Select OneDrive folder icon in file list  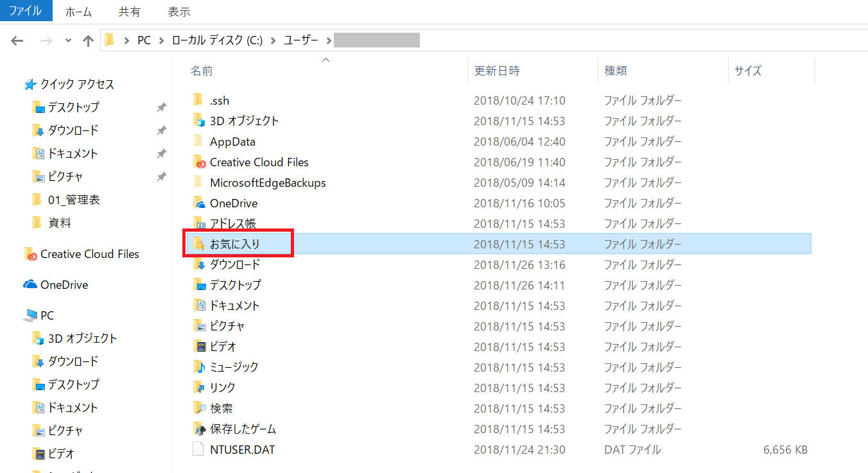[x=198, y=203]
